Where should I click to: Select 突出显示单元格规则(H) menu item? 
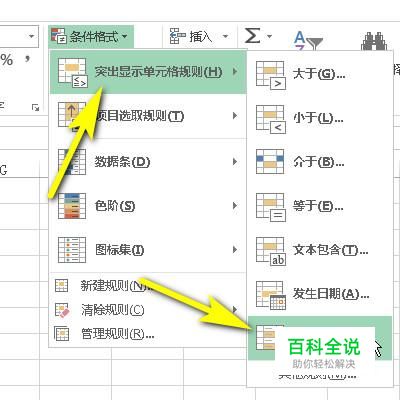148,72
